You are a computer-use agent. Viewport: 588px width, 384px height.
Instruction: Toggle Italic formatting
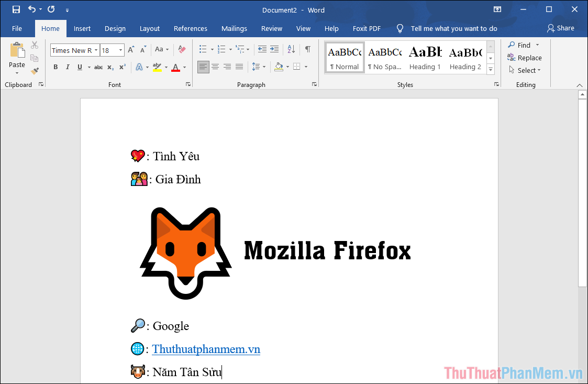pos(68,67)
